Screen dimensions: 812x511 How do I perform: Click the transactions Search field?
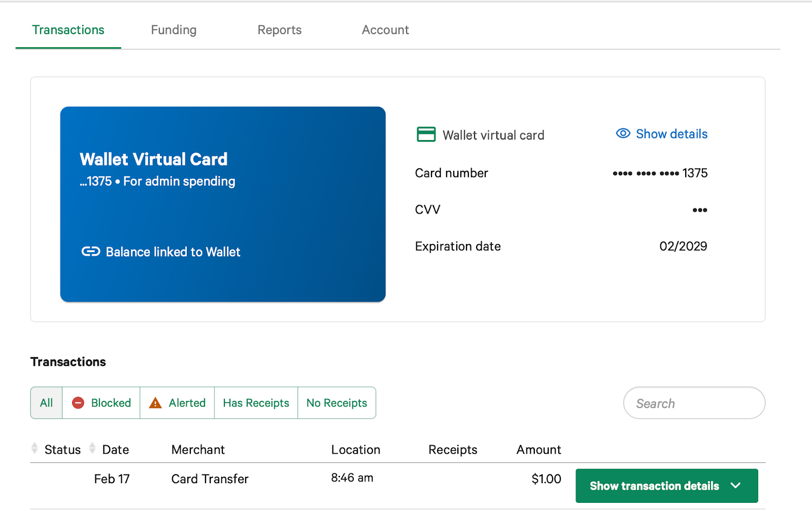click(694, 403)
